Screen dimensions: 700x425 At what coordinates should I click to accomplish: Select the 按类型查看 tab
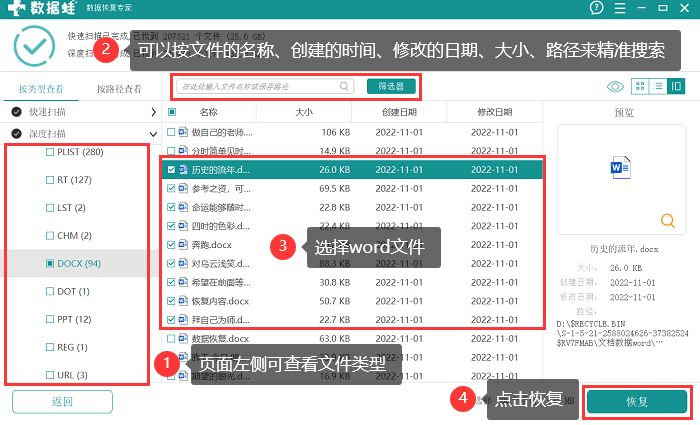point(41,89)
